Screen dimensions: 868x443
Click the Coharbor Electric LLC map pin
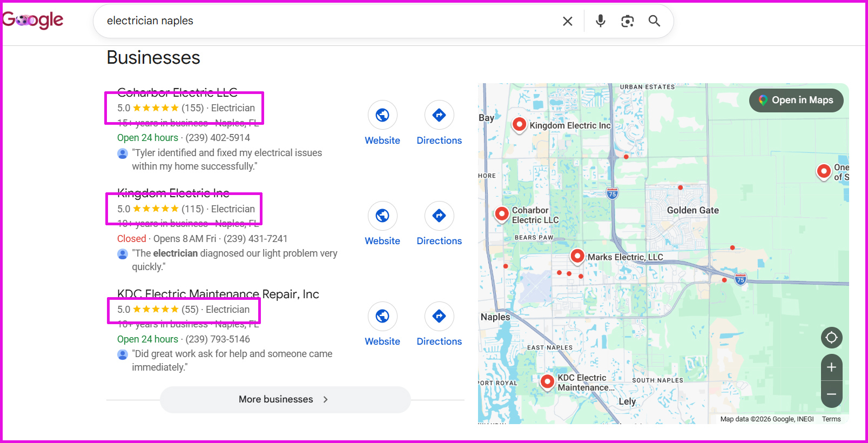coord(502,214)
